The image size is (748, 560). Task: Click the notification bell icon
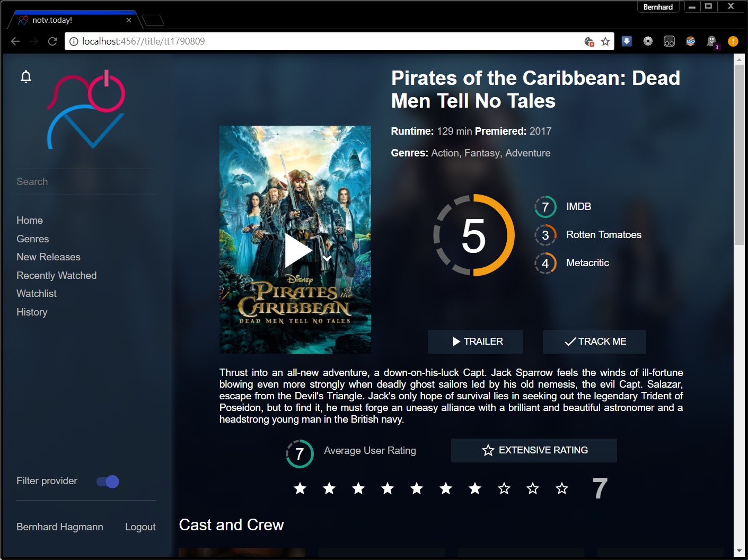(x=26, y=77)
